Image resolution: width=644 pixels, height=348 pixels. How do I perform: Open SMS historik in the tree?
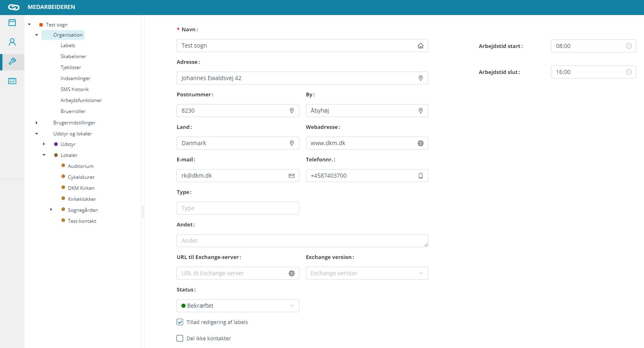pos(74,89)
